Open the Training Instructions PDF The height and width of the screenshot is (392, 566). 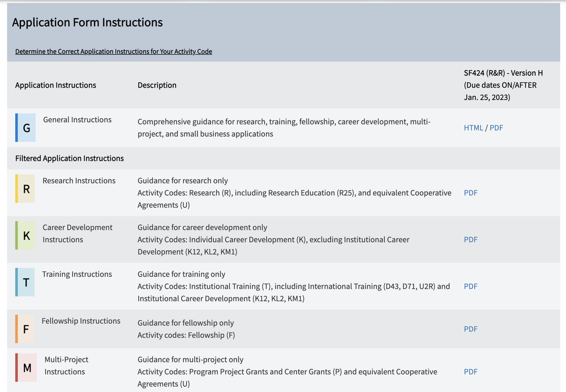(470, 286)
